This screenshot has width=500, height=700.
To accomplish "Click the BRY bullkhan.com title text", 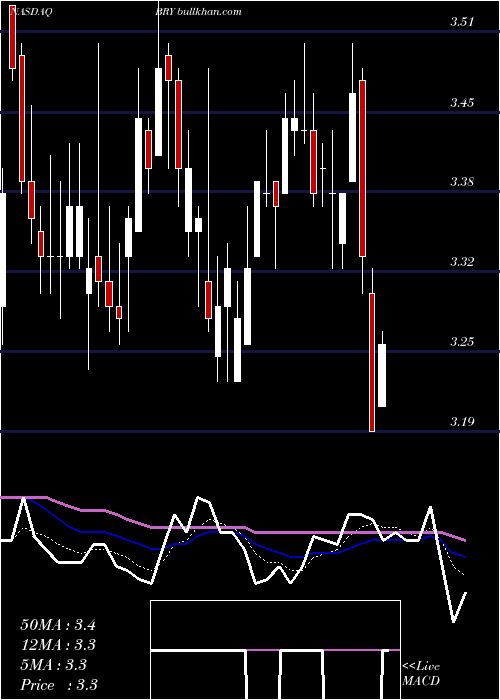I will click(x=199, y=12).
